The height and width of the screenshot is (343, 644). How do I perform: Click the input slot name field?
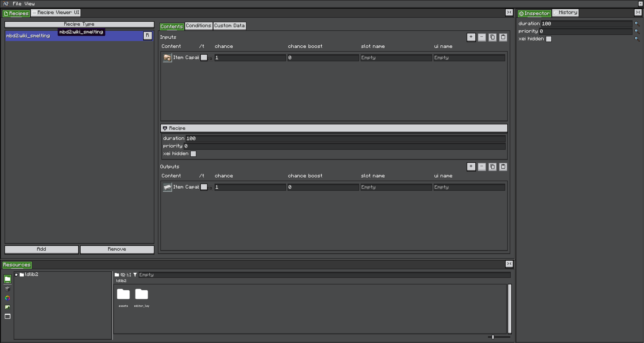click(x=396, y=58)
